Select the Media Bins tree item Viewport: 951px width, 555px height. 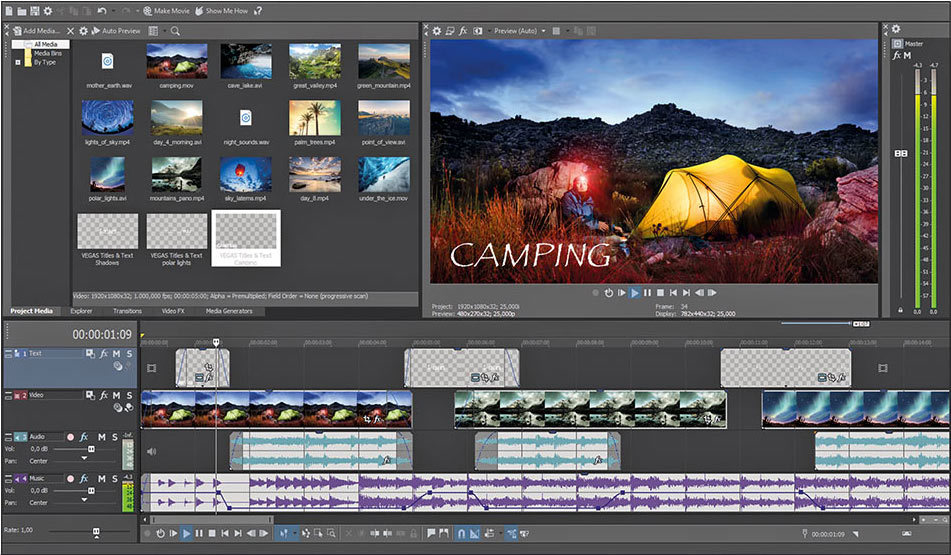[x=47, y=53]
